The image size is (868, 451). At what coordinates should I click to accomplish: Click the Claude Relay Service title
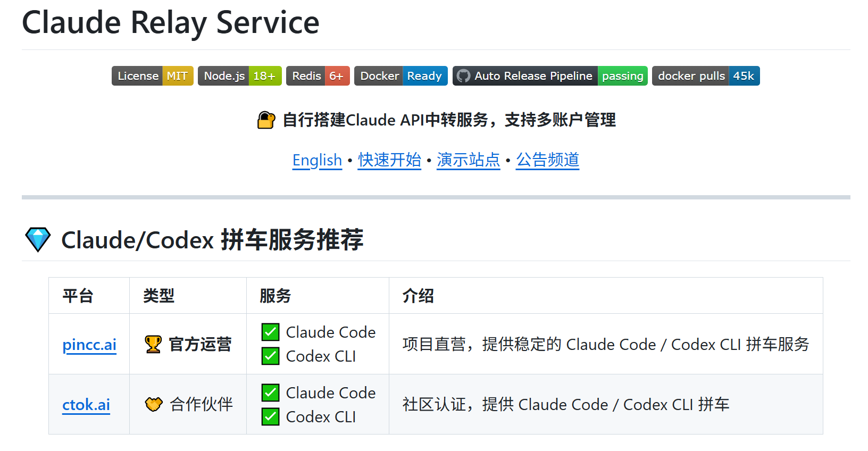(x=171, y=23)
